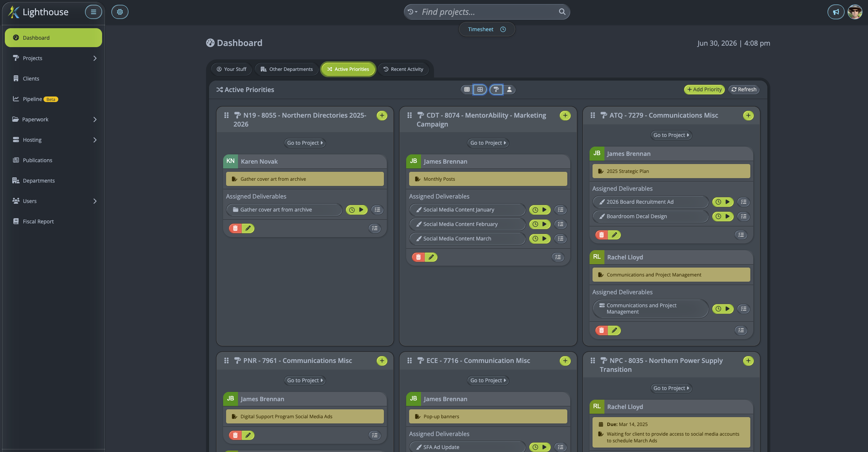Click the Find projects search field
This screenshot has width=868, height=452.
tap(487, 12)
